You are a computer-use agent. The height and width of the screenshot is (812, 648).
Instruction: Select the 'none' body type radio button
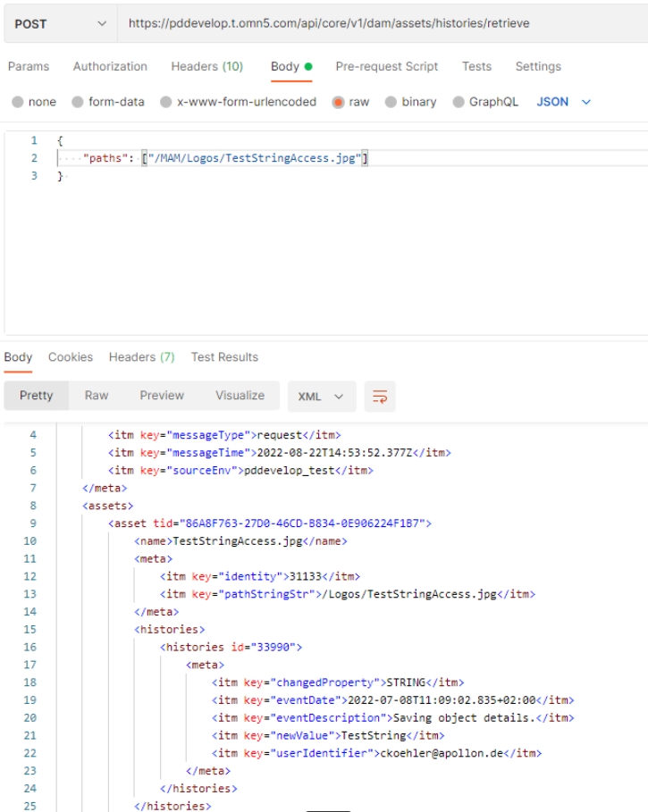pyautogui.click(x=18, y=102)
